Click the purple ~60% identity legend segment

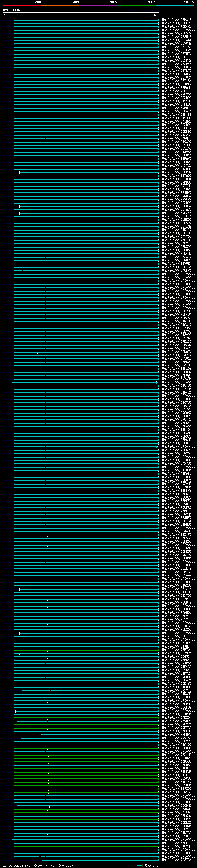pos(99,6)
